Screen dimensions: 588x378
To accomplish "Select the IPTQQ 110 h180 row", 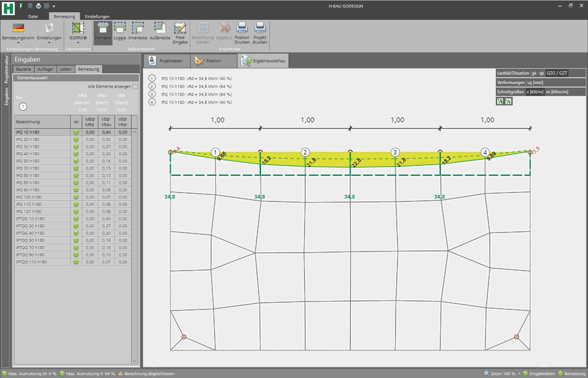I will pyautogui.click(x=73, y=262).
